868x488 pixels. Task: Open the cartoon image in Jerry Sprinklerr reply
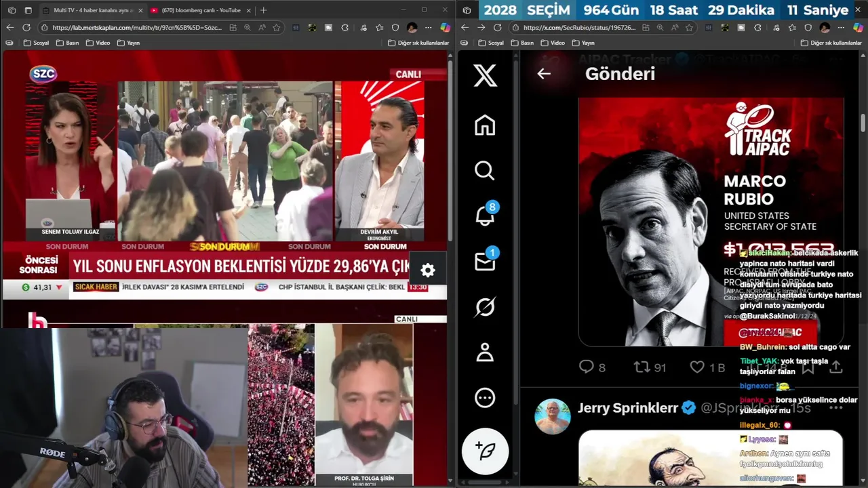pos(711,458)
